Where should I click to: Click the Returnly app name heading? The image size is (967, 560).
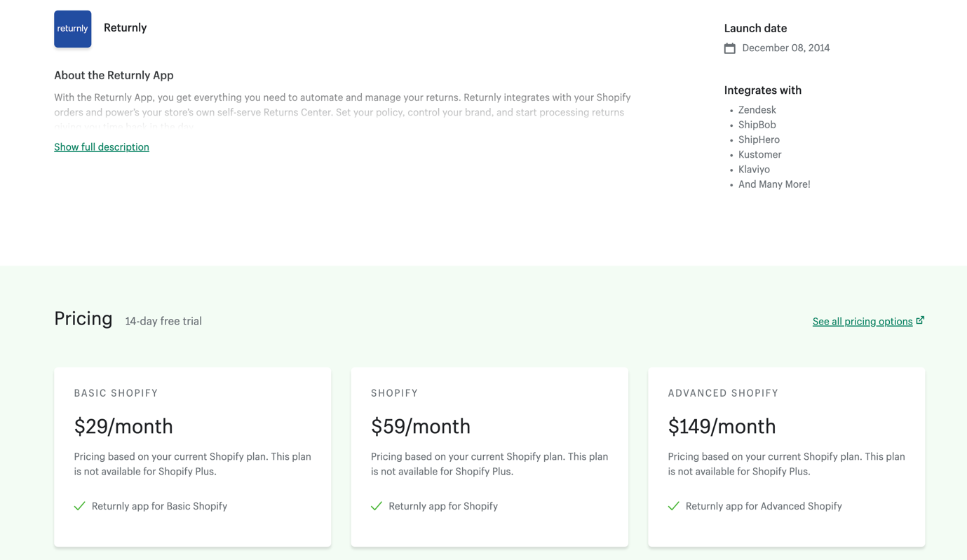pos(126,28)
